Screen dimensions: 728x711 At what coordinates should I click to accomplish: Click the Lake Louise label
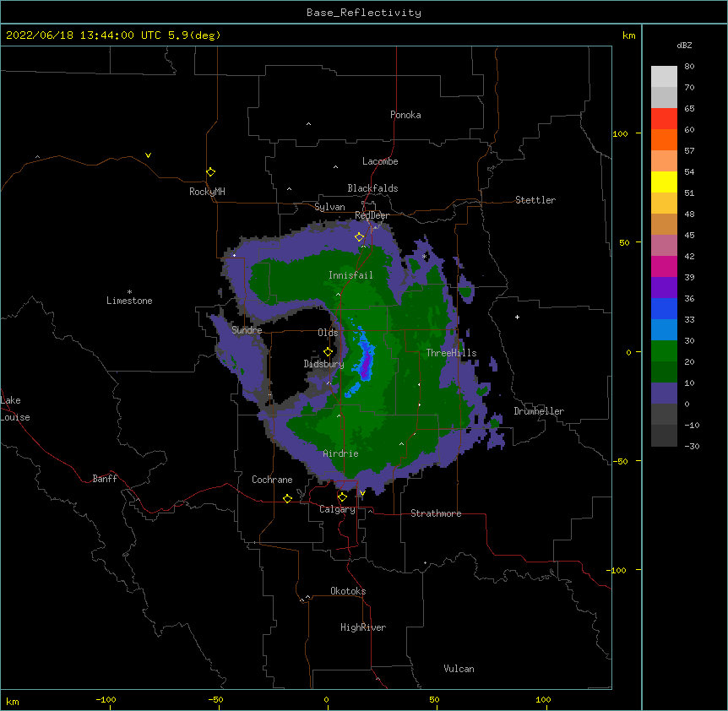[x=15, y=409]
